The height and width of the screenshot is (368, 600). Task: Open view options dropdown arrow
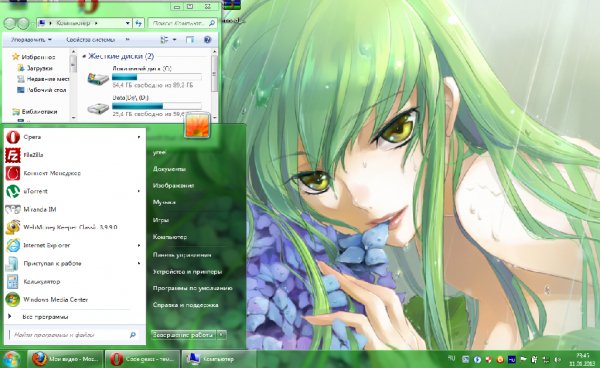(174, 40)
